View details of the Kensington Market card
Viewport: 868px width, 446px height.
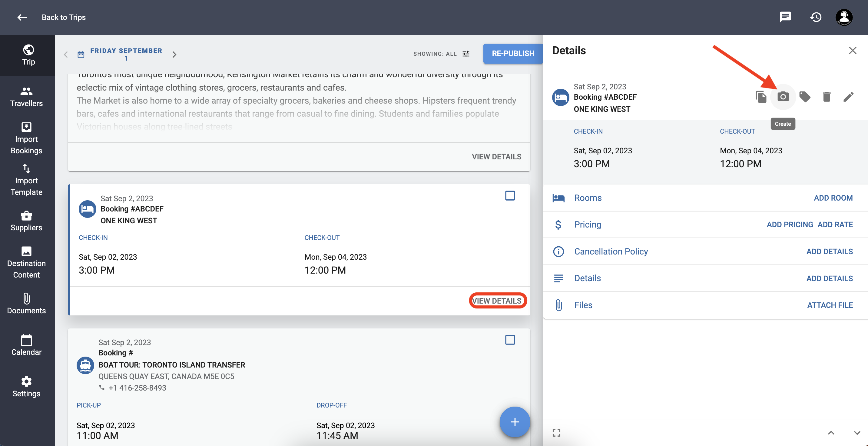(x=496, y=157)
